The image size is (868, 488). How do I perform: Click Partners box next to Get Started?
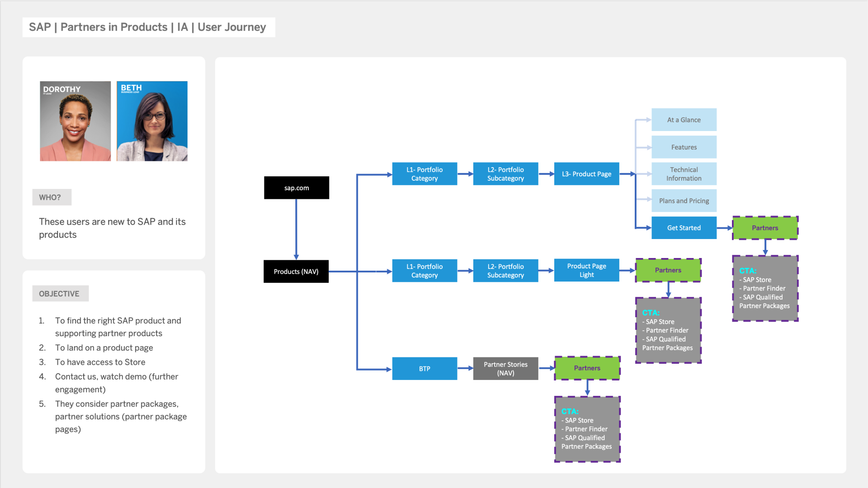765,228
